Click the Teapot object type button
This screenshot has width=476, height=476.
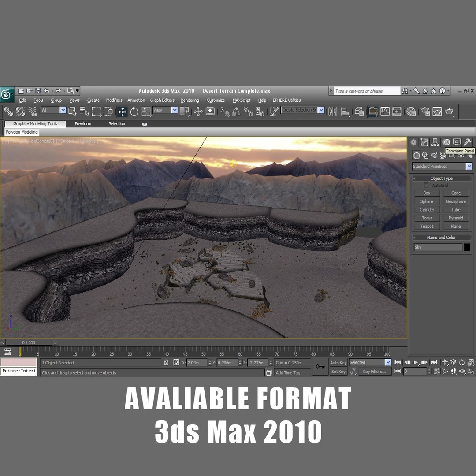coord(427,227)
